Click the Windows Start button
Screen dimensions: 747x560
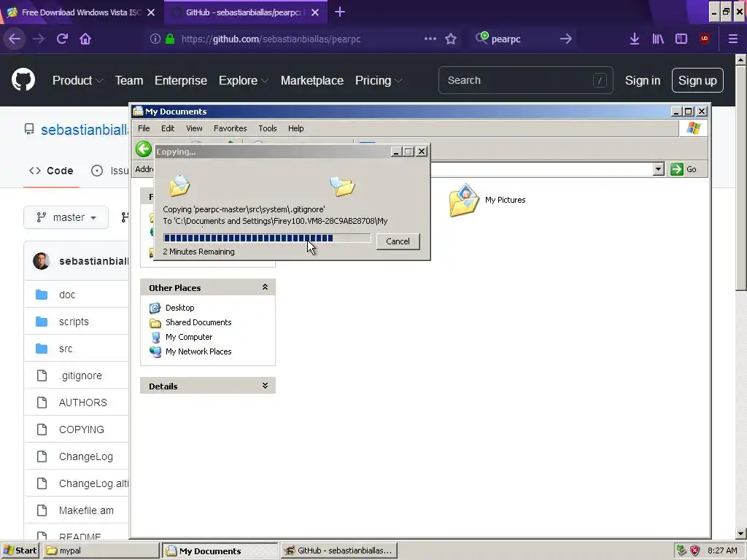coord(20,551)
